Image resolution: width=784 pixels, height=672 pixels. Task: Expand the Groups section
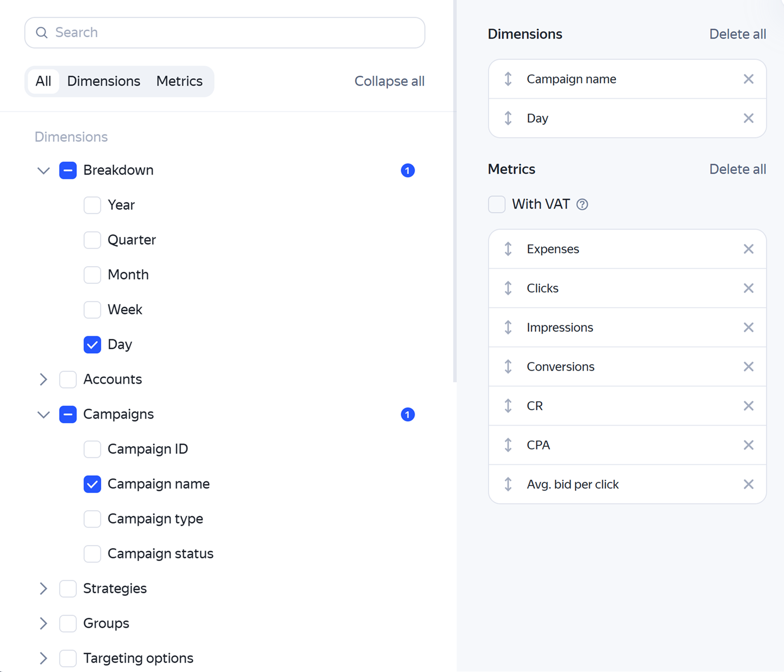[x=43, y=623]
